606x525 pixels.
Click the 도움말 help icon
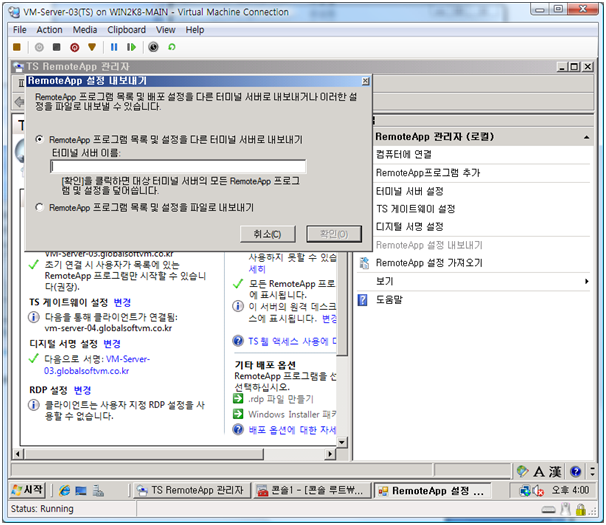pyautogui.click(x=363, y=300)
